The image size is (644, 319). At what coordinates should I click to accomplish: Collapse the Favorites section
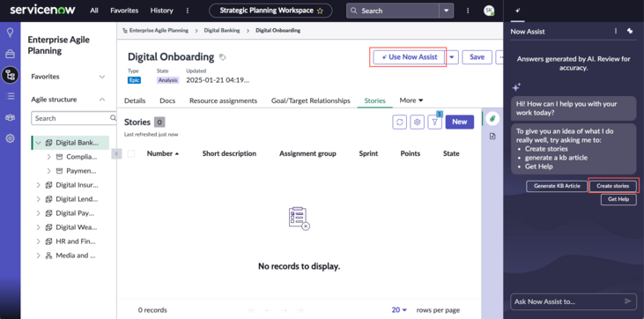102,77
